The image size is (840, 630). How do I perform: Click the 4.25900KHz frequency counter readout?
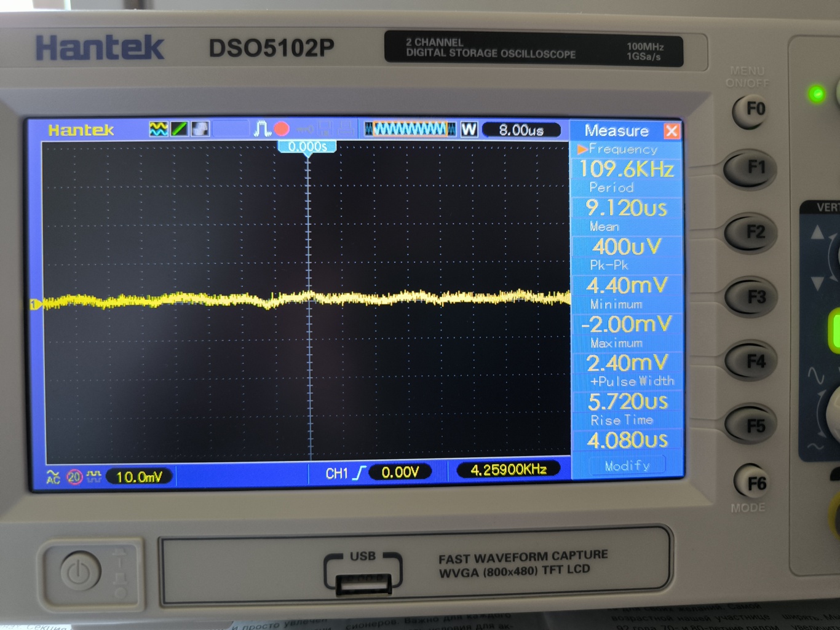tap(509, 470)
